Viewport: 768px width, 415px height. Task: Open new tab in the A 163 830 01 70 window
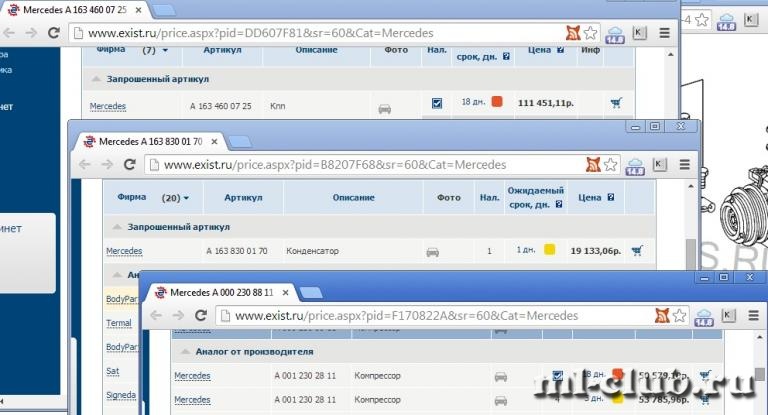(x=240, y=142)
